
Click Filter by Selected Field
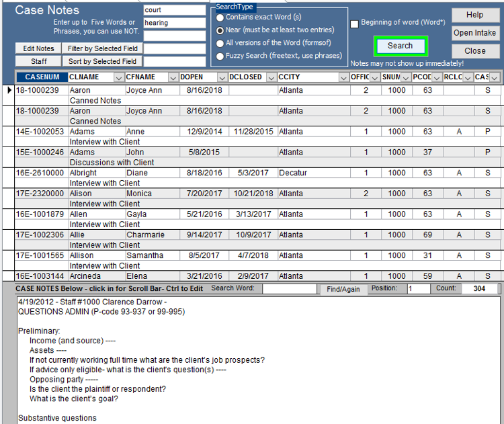(101, 48)
